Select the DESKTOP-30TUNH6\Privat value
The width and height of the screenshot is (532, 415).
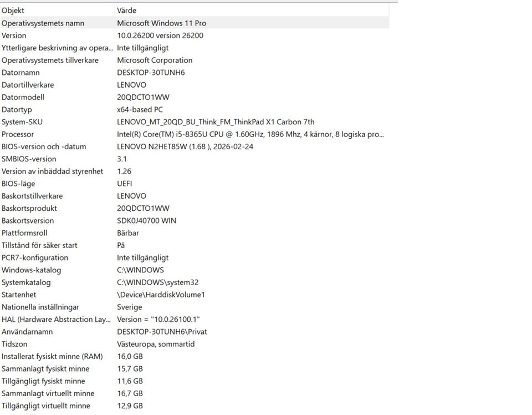pos(162,332)
